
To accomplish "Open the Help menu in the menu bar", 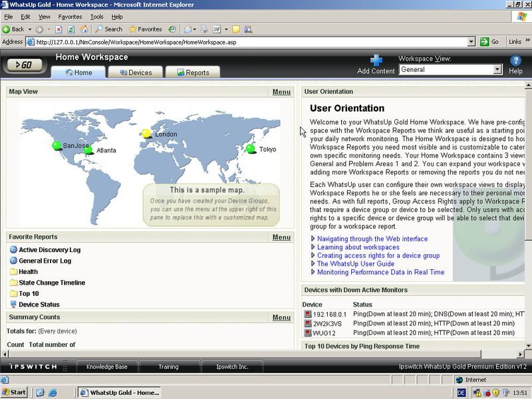I will pos(117,17).
